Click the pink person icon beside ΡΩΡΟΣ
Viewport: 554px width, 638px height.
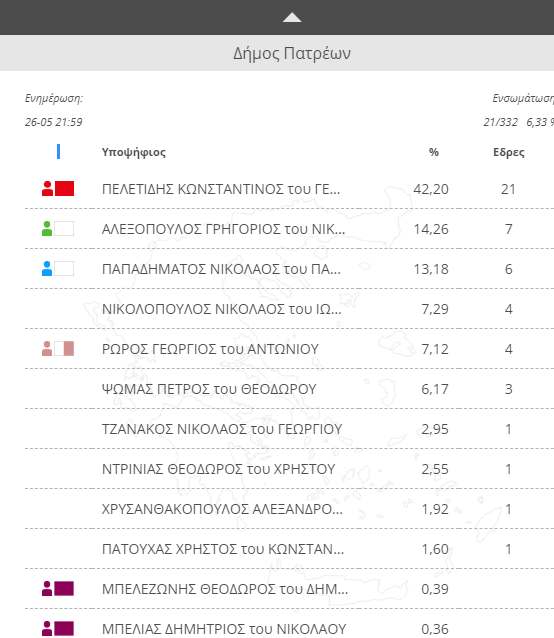pos(47,349)
